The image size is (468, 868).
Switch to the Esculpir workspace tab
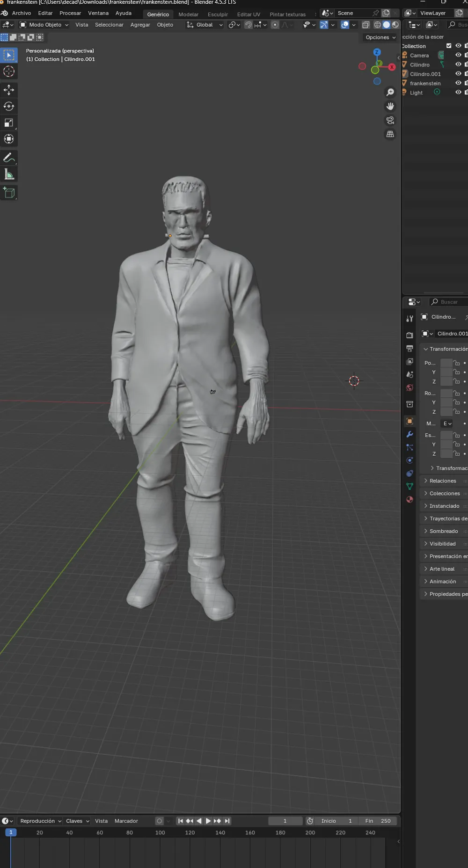point(218,14)
